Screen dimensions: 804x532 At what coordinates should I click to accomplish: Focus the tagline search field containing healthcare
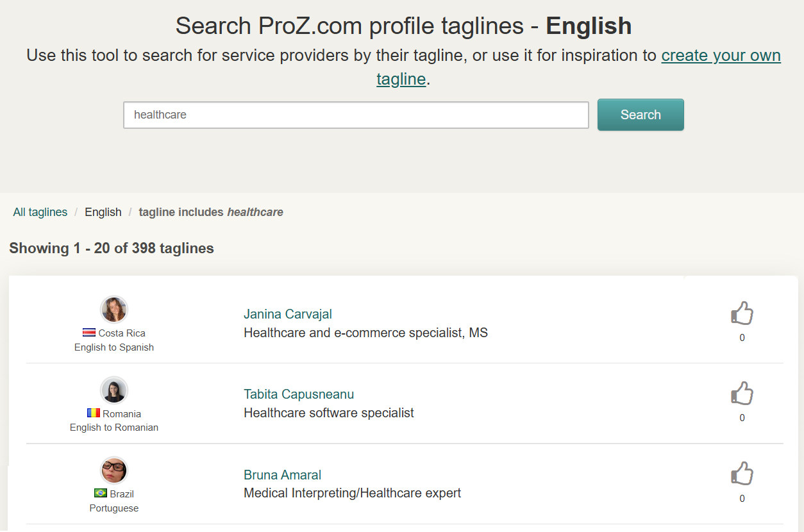pos(356,115)
